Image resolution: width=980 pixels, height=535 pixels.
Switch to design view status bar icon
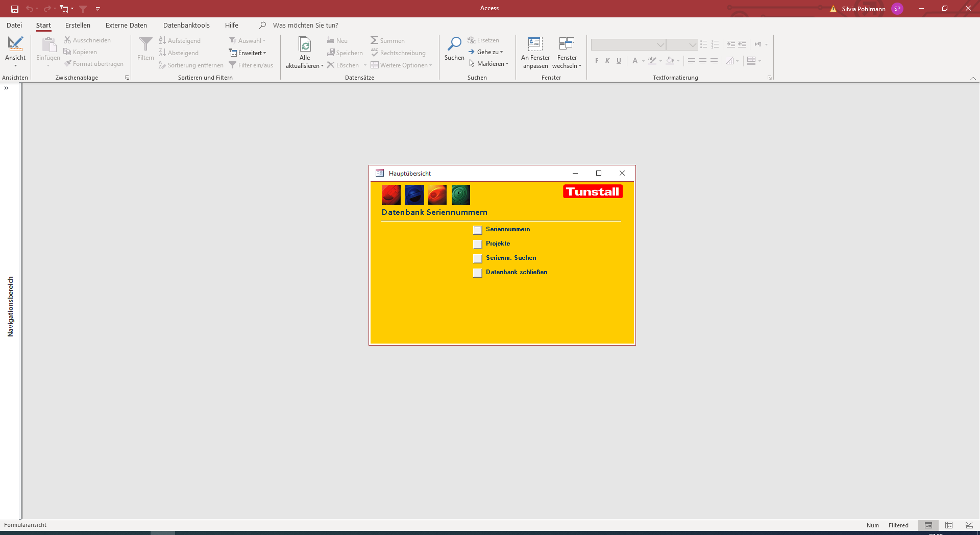[969, 525]
